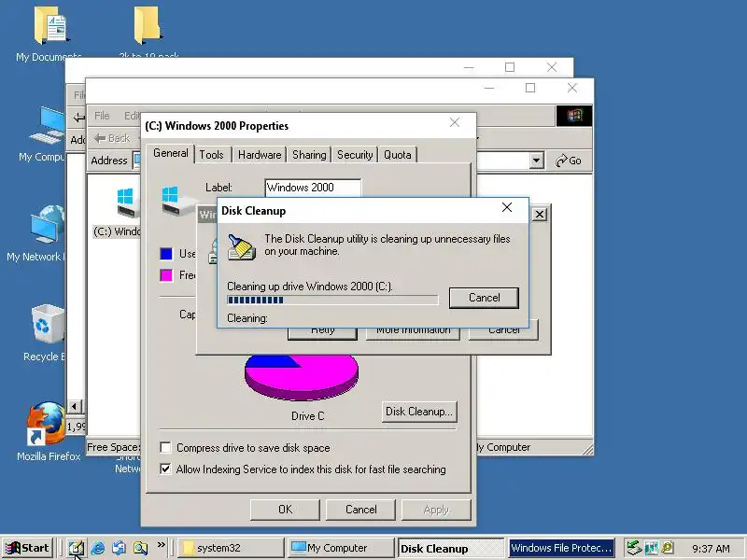The width and height of the screenshot is (747, 560).
Task: Click the search folder quick launch icon
Action: pos(141,548)
